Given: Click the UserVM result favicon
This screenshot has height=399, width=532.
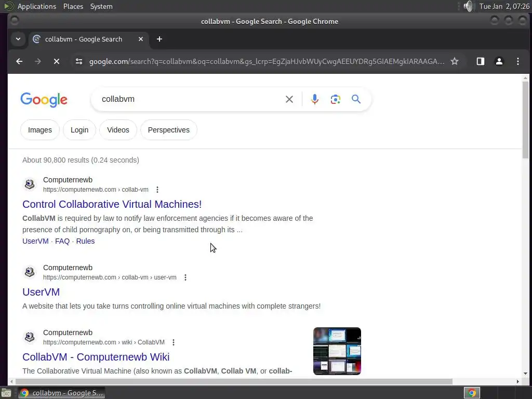Looking at the screenshot, I should coord(30,272).
